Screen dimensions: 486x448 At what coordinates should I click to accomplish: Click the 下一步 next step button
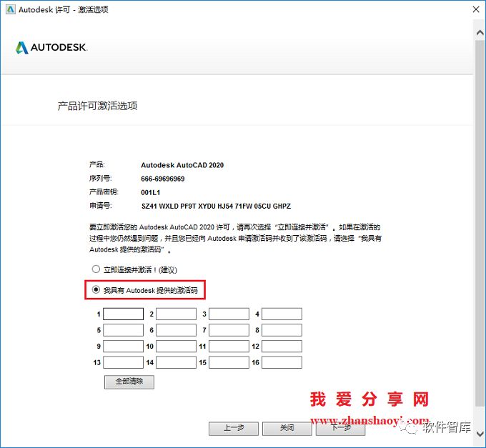coord(340,429)
